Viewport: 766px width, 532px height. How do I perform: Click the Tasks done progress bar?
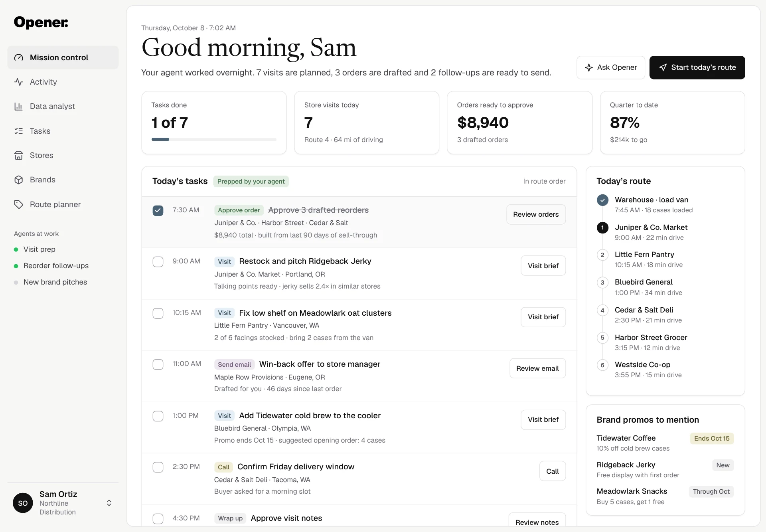point(214,139)
